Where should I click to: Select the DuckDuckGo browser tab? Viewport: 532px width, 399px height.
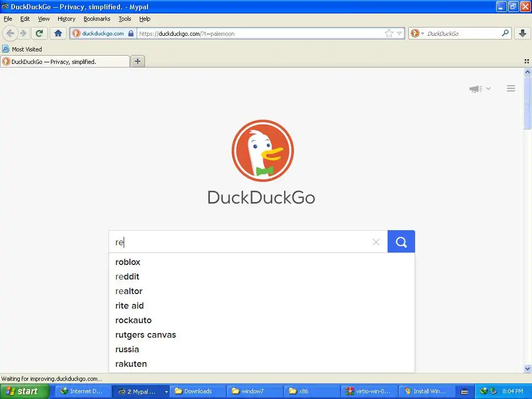[x=65, y=61]
